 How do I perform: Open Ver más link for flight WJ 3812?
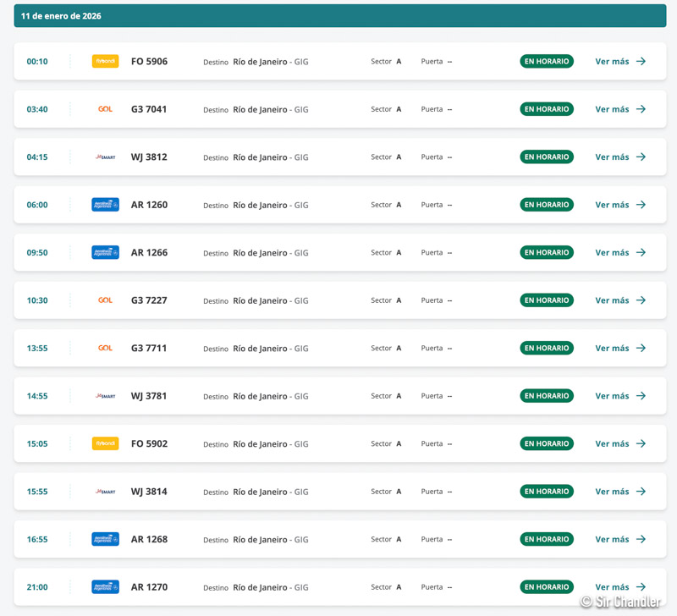click(612, 157)
